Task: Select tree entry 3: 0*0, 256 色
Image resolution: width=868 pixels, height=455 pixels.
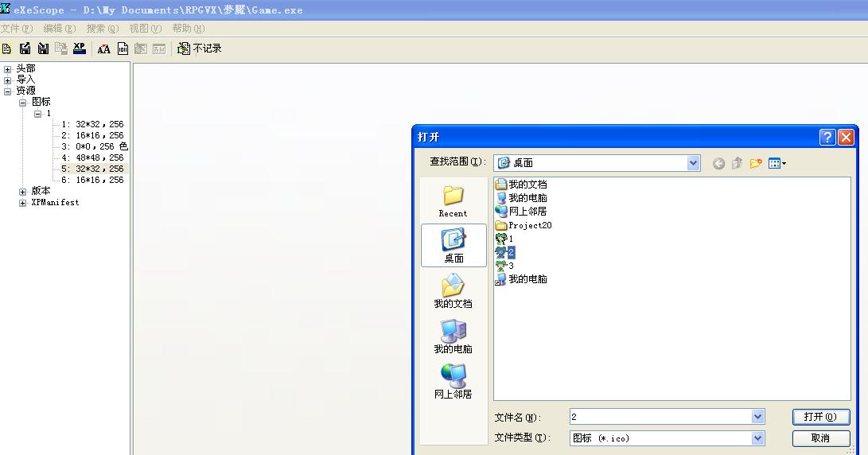Action: point(95,146)
